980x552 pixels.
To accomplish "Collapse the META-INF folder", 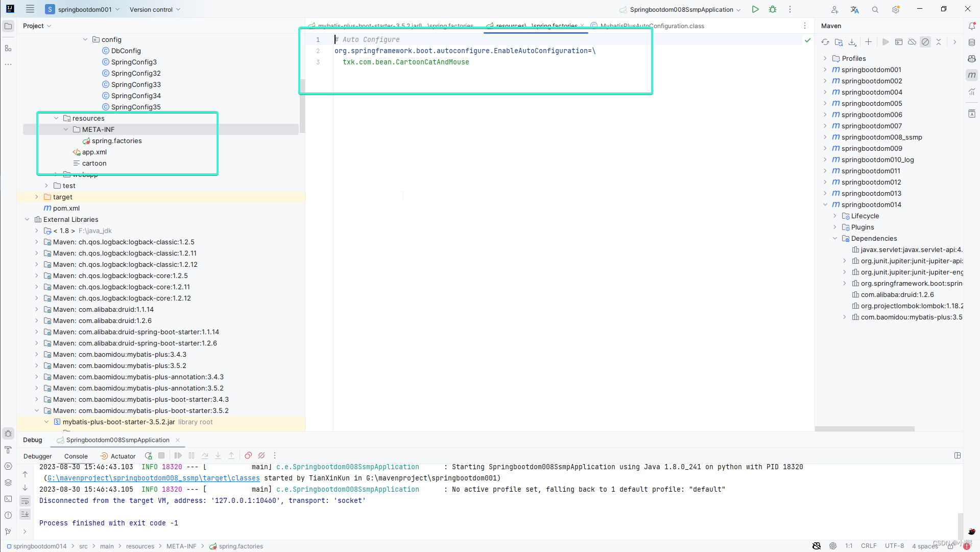I will [66, 129].
